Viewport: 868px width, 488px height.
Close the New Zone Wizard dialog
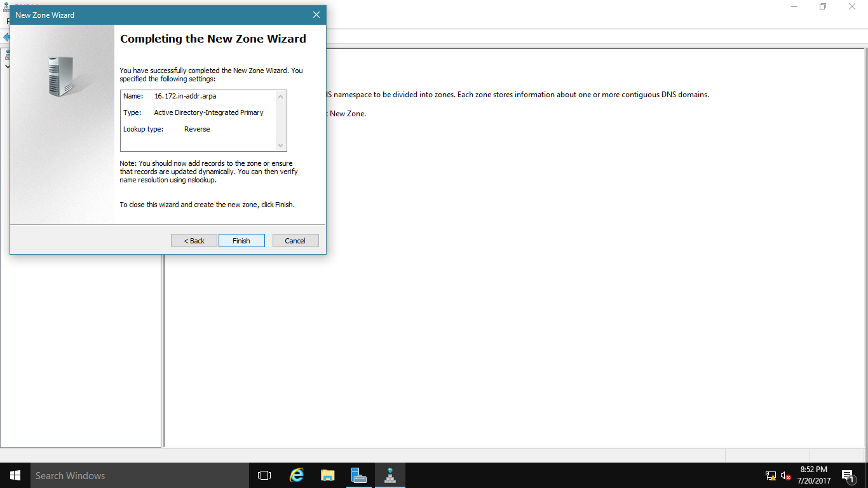click(x=316, y=15)
